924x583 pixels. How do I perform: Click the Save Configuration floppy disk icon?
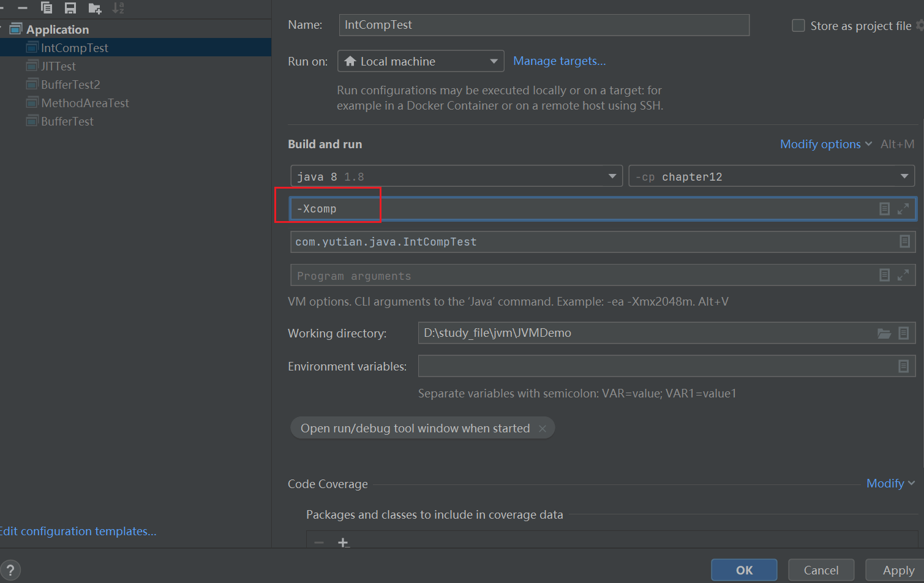70,8
